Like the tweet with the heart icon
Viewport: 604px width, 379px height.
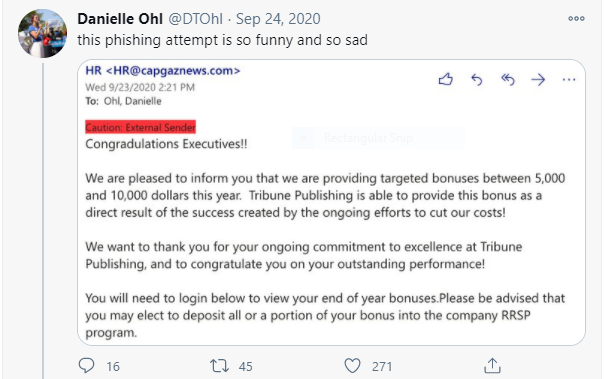click(x=352, y=366)
